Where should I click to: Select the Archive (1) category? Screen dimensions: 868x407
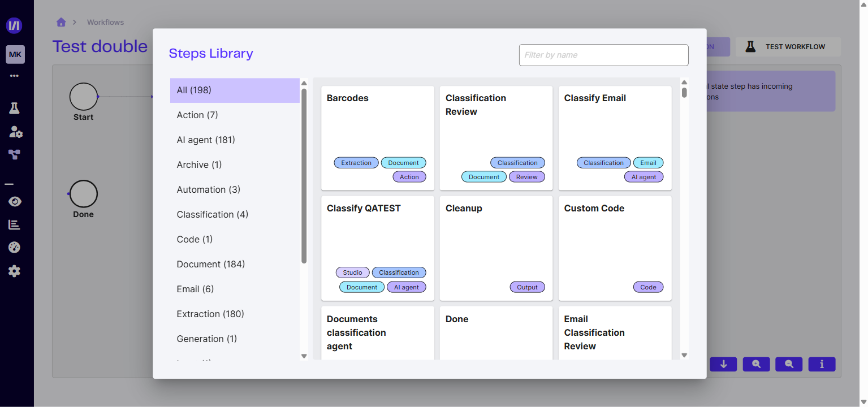[235, 165]
